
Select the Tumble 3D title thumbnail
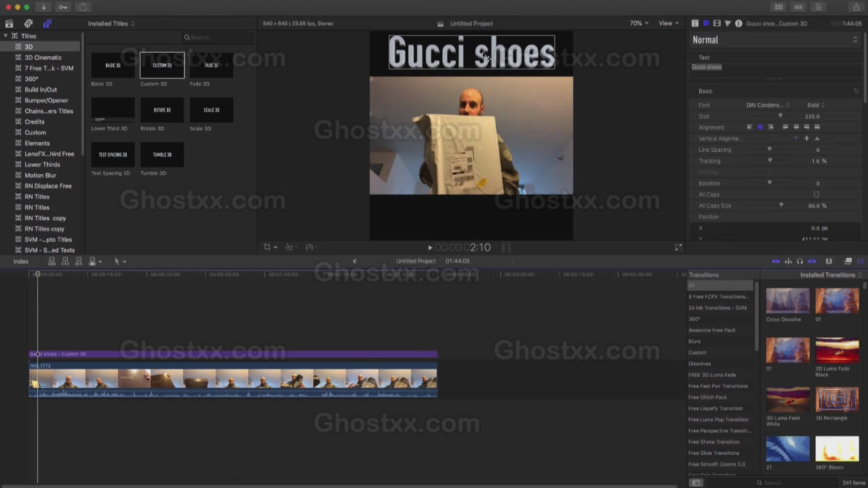162,155
